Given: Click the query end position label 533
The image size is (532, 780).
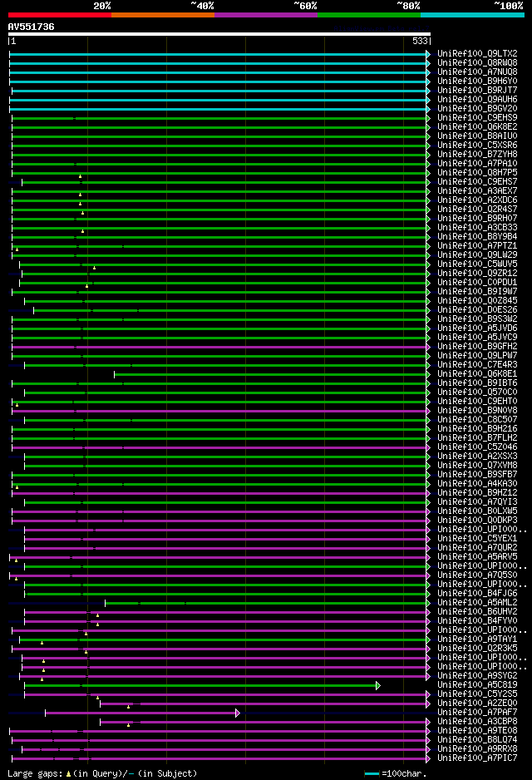Looking at the screenshot, I should tap(420, 42).
